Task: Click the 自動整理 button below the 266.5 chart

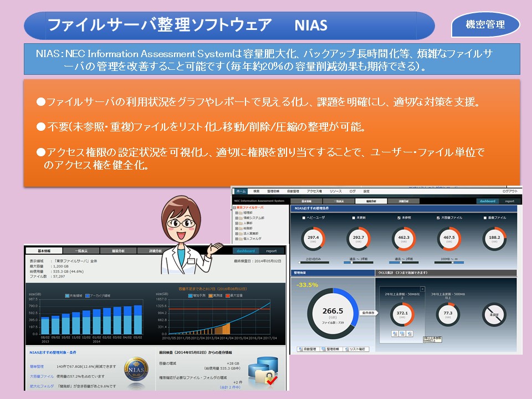Action: [308, 349]
